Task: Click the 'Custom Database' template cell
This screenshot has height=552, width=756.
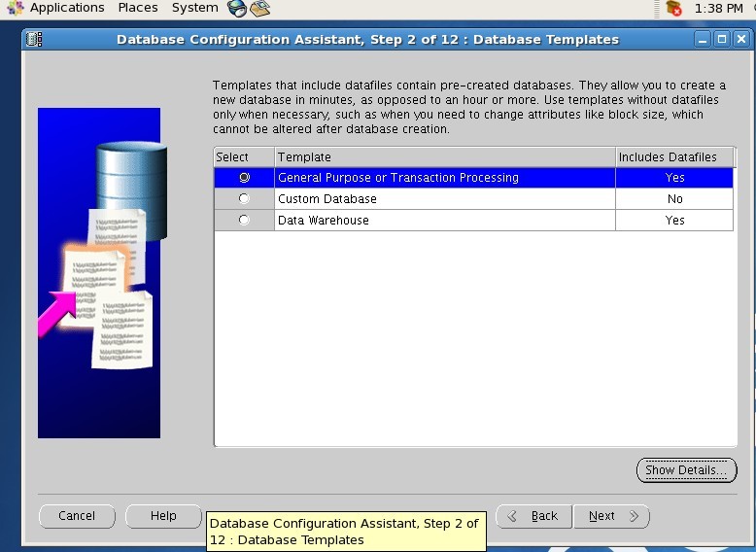Action: coord(445,198)
